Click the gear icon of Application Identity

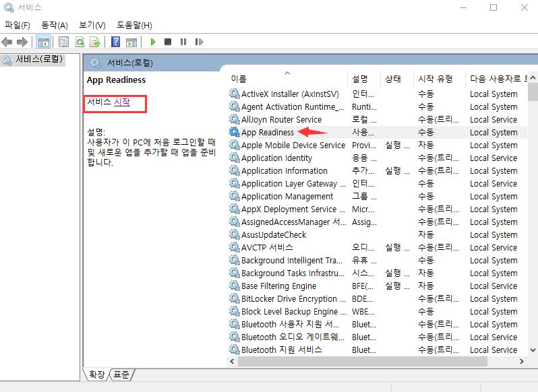click(x=235, y=158)
